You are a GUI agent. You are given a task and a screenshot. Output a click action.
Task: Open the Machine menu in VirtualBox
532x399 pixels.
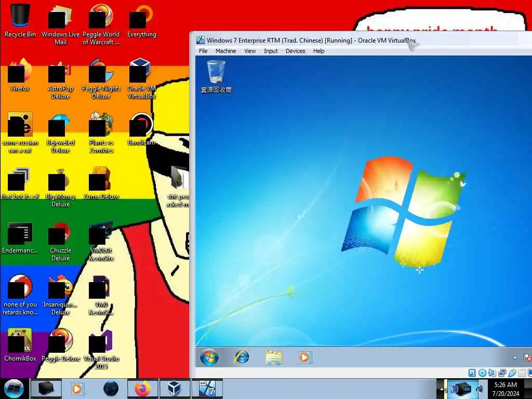pyautogui.click(x=225, y=51)
